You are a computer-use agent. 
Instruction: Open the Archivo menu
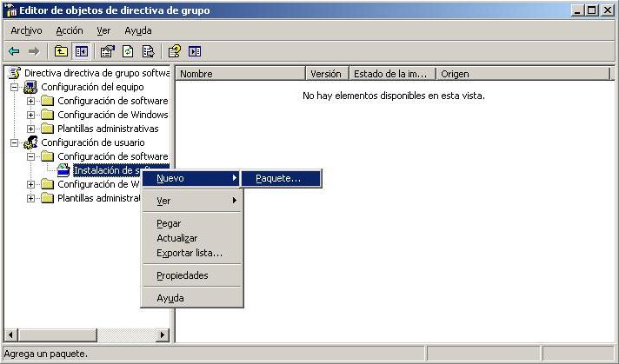click(26, 30)
